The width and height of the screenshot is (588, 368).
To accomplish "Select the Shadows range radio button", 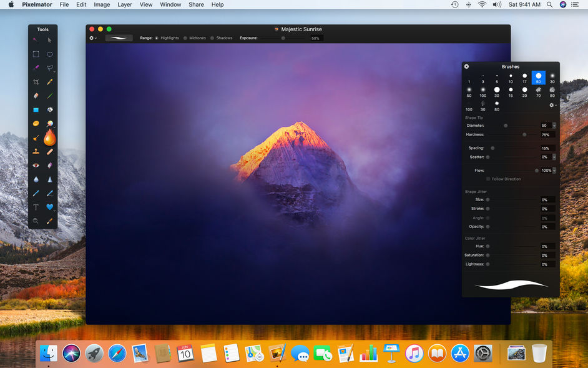I will pos(212,37).
